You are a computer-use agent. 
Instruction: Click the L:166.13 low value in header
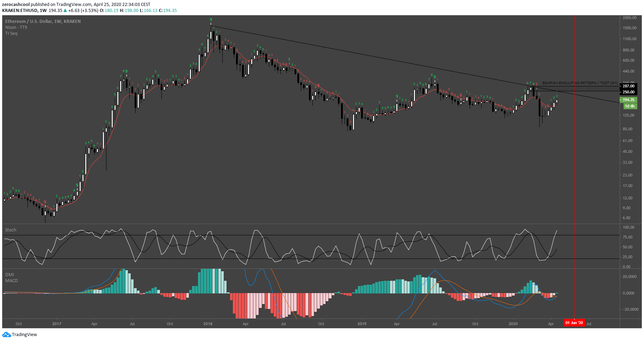point(149,11)
